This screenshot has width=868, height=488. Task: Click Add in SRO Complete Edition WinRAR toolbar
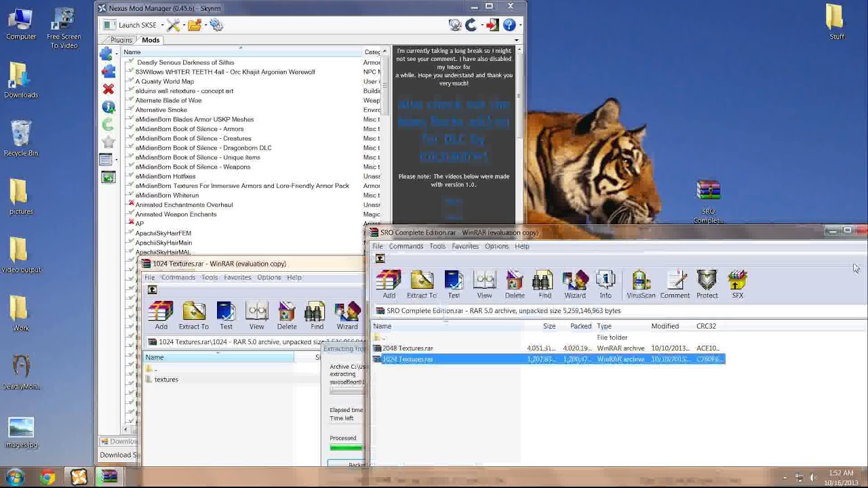[389, 284]
